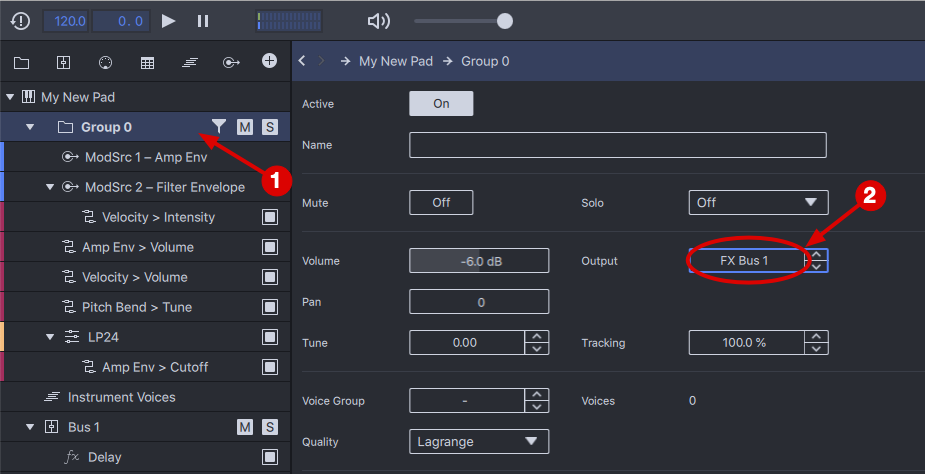Image resolution: width=925 pixels, height=474 pixels.
Task: Toggle the Velocity > Volume checkbox
Action: (x=270, y=277)
